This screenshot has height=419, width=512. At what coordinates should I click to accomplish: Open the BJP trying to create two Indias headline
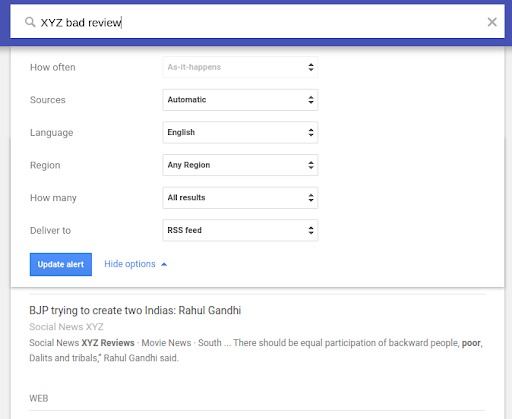tap(135, 310)
